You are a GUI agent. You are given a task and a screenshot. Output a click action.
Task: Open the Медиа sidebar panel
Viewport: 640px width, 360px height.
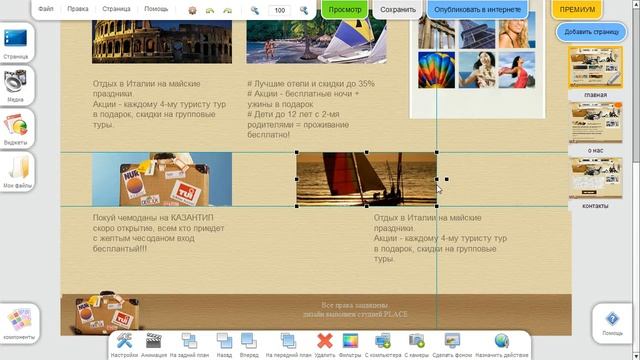click(16, 86)
